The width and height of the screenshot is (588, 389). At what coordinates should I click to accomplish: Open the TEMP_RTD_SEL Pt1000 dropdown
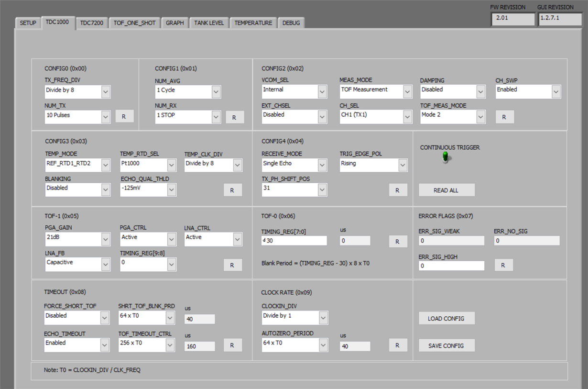pyautogui.click(x=148, y=165)
